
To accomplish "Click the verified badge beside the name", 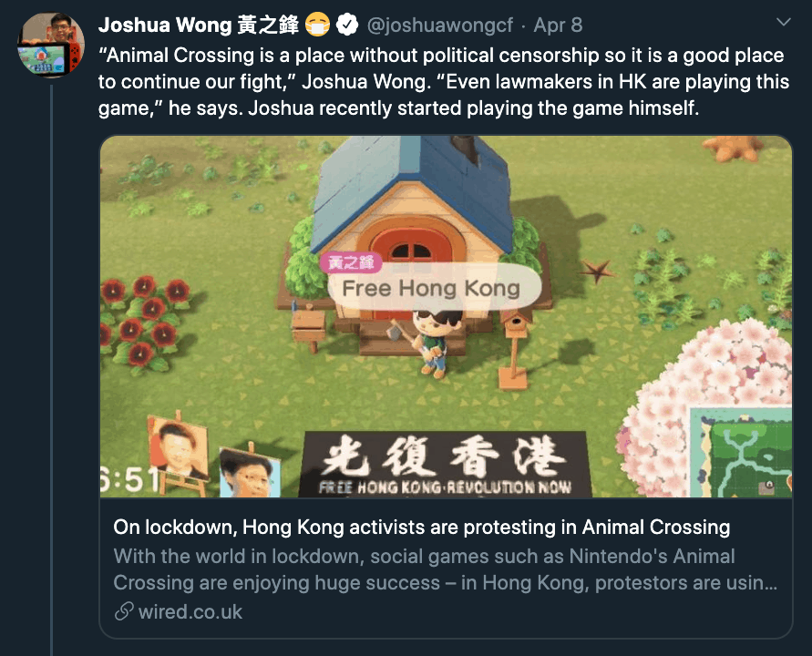I will pos(347,25).
